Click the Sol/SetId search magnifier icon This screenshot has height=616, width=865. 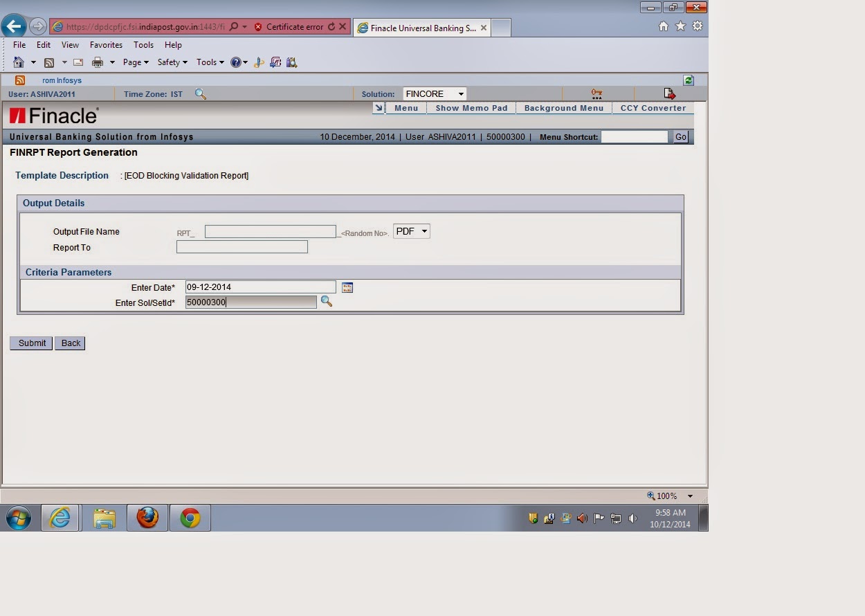pos(327,302)
